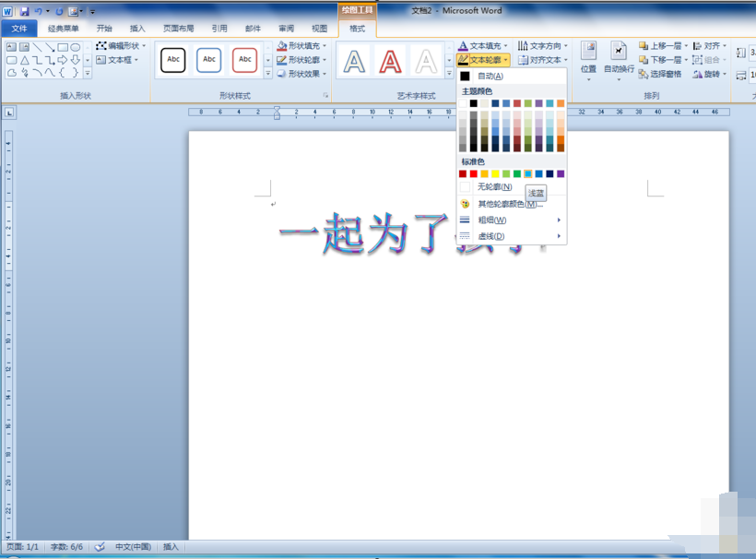The height and width of the screenshot is (559, 756).
Task: Click the spell check icon in status bar
Action: (100, 547)
